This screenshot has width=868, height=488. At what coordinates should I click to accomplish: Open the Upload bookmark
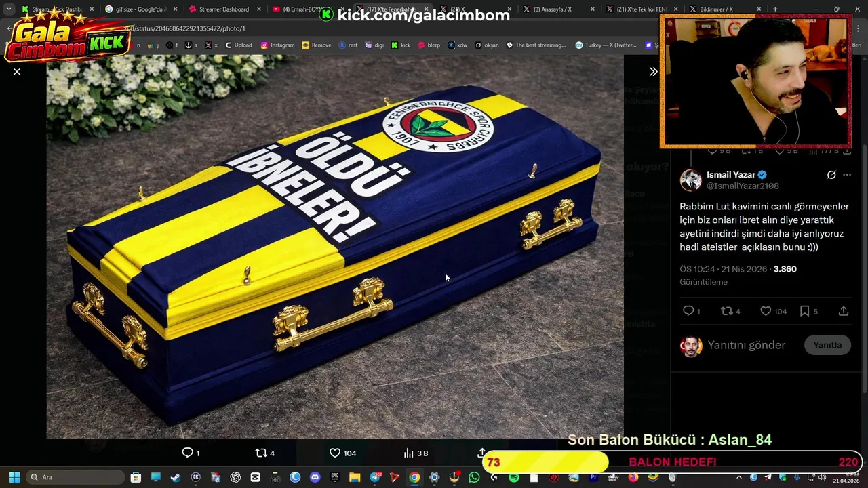pyautogui.click(x=239, y=45)
